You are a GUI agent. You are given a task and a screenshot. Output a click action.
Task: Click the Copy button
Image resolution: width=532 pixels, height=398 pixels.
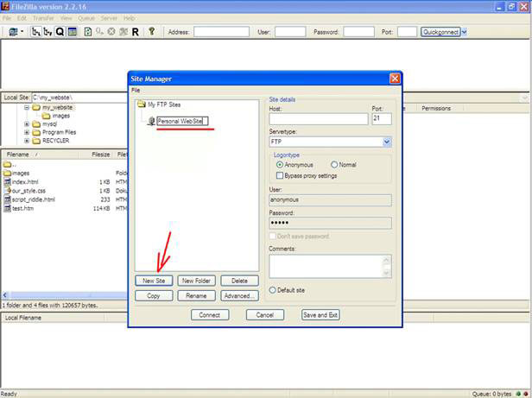tap(154, 295)
